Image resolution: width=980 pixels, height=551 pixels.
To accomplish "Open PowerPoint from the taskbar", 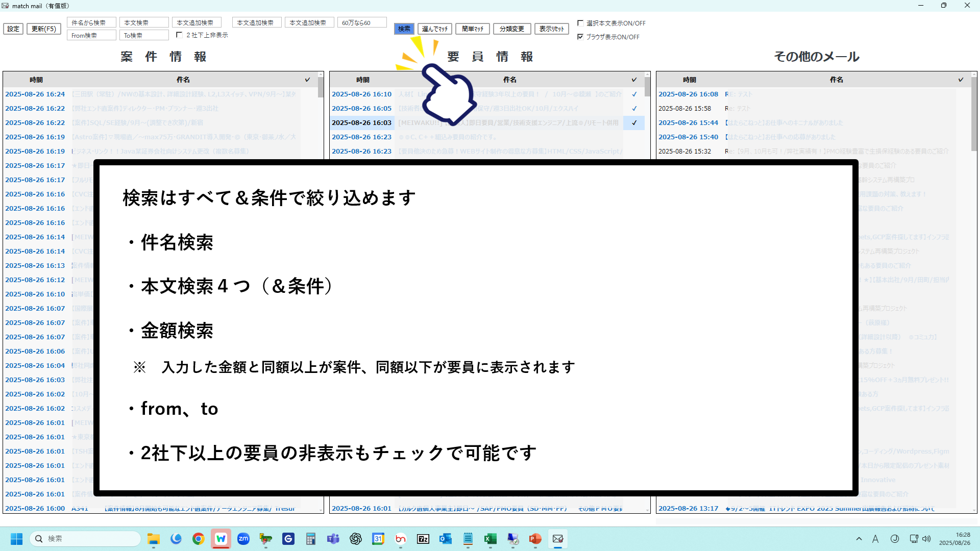I will (535, 539).
